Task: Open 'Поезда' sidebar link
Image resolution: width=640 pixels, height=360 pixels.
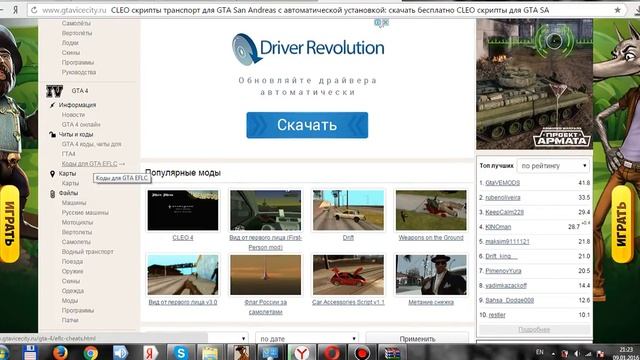Action: click(x=72, y=262)
